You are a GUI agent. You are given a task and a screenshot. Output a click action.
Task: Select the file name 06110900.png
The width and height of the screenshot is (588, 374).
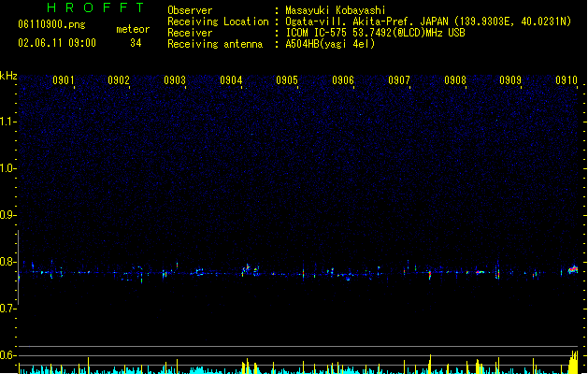pyautogui.click(x=51, y=24)
